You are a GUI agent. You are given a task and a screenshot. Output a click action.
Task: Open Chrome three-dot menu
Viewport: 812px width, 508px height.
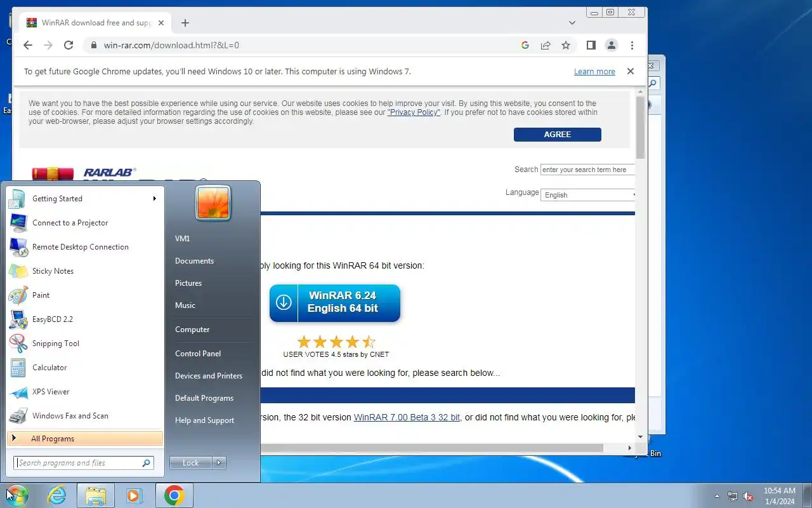click(x=632, y=45)
